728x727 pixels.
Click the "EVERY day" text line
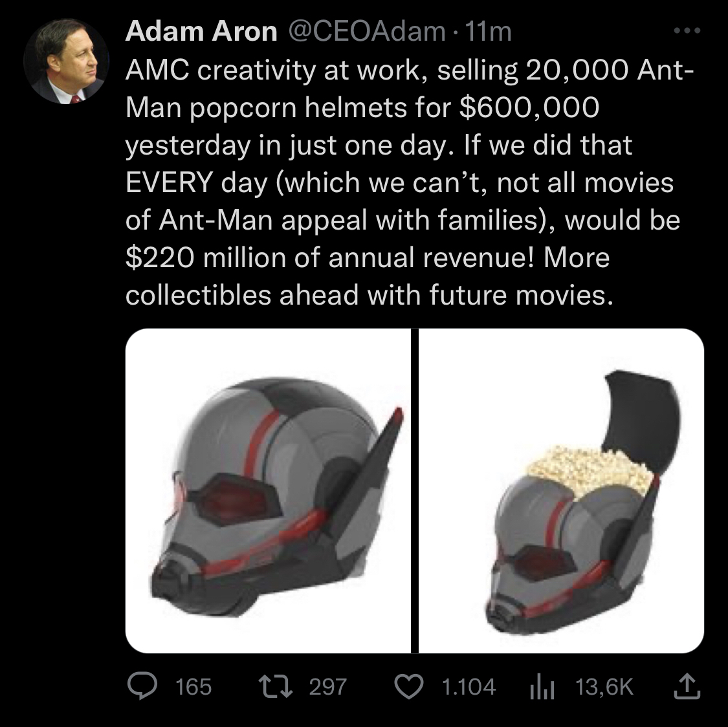(399, 182)
